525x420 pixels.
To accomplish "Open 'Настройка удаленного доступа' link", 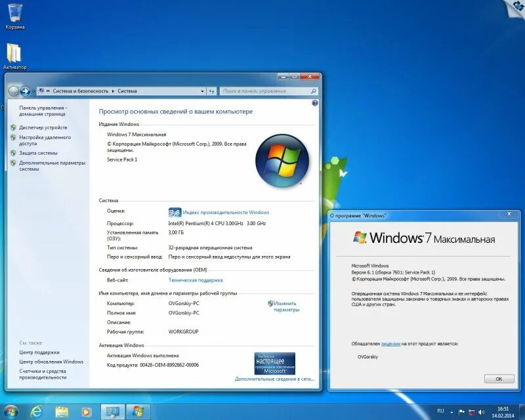I will [x=45, y=140].
